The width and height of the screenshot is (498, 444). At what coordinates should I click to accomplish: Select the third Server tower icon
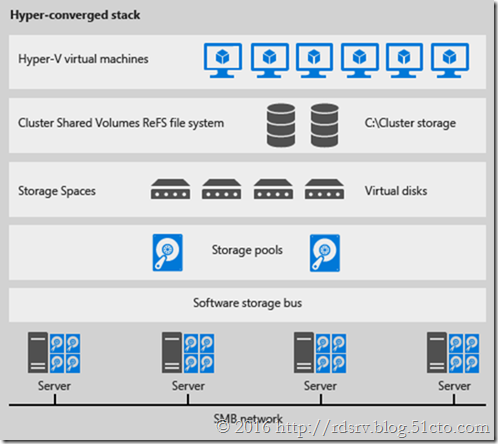coord(304,352)
